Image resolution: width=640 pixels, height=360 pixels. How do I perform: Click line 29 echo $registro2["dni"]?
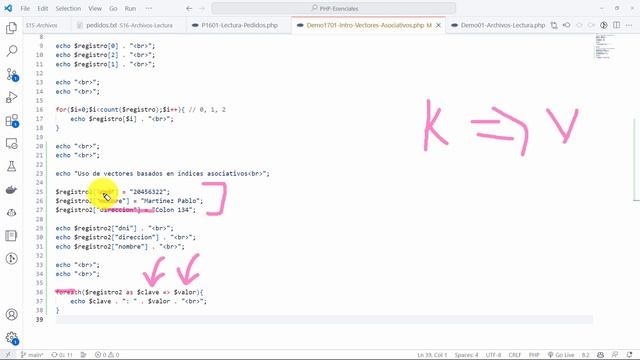click(x=114, y=228)
